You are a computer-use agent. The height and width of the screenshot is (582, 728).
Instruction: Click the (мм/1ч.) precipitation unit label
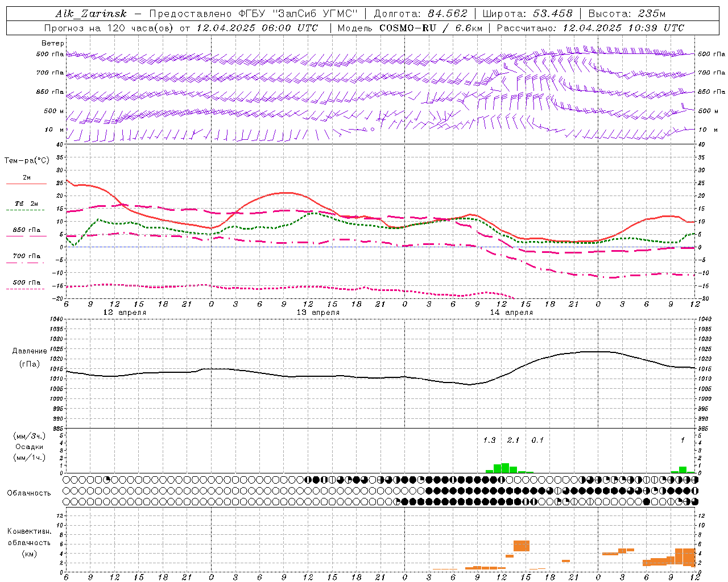coord(29,458)
